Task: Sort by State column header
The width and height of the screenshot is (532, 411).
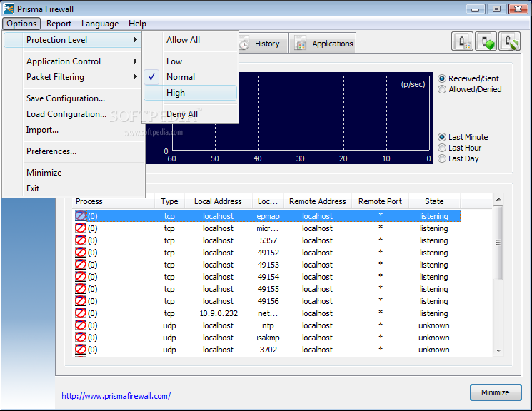Action: tap(434, 201)
